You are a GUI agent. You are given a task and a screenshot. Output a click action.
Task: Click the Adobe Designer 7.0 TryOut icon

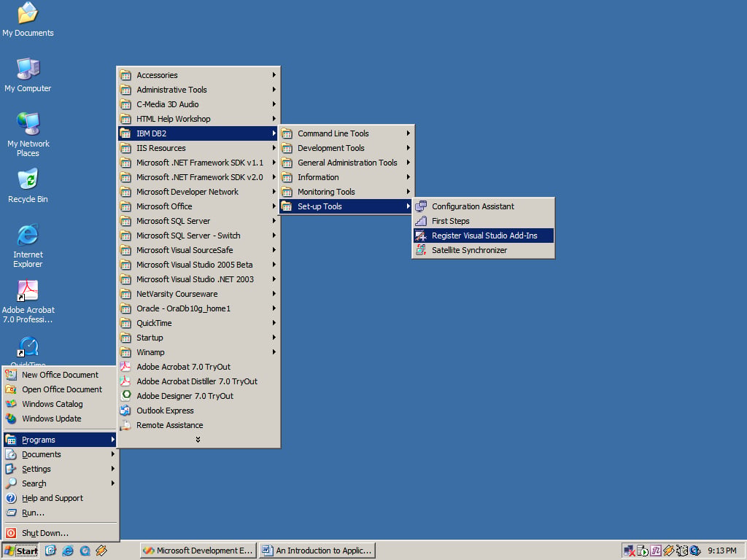click(x=125, y=396)
